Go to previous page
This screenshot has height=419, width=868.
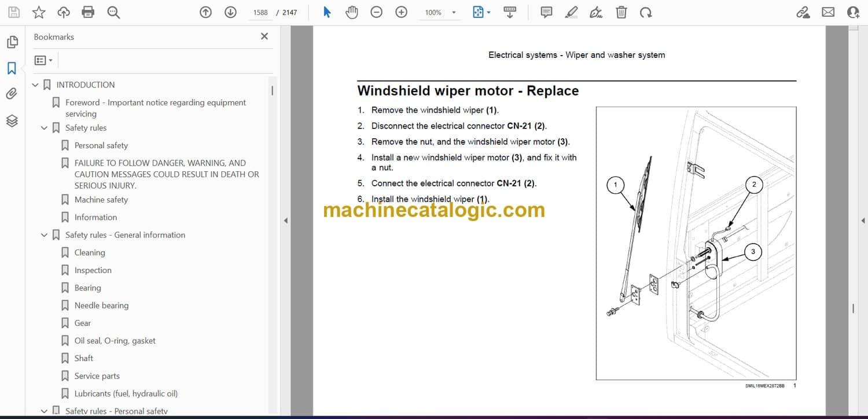(205, 12)
